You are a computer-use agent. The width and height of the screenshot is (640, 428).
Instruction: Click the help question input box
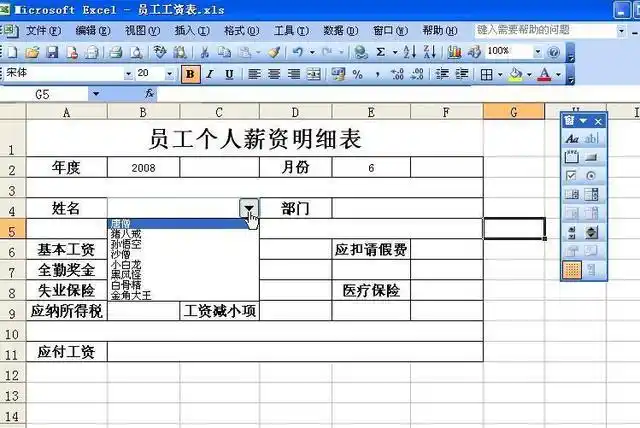(x=545, y=30)
